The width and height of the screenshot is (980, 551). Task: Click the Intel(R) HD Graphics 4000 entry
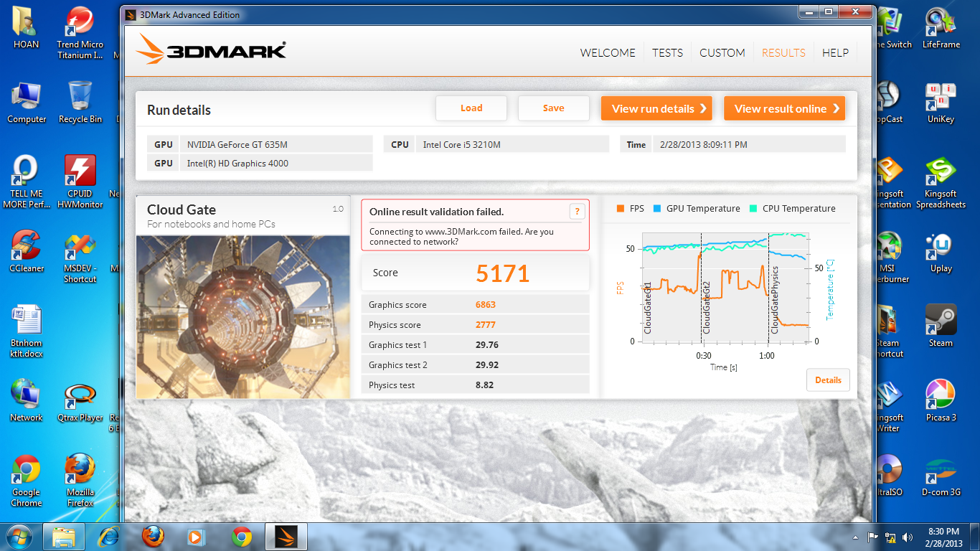pyautogui.click(x=276, y=163)
